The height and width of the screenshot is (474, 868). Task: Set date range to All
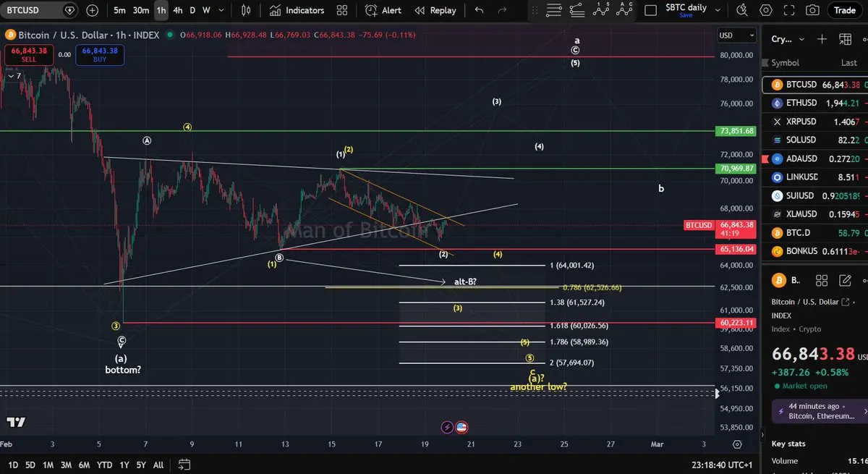click(x=158, y=465)
